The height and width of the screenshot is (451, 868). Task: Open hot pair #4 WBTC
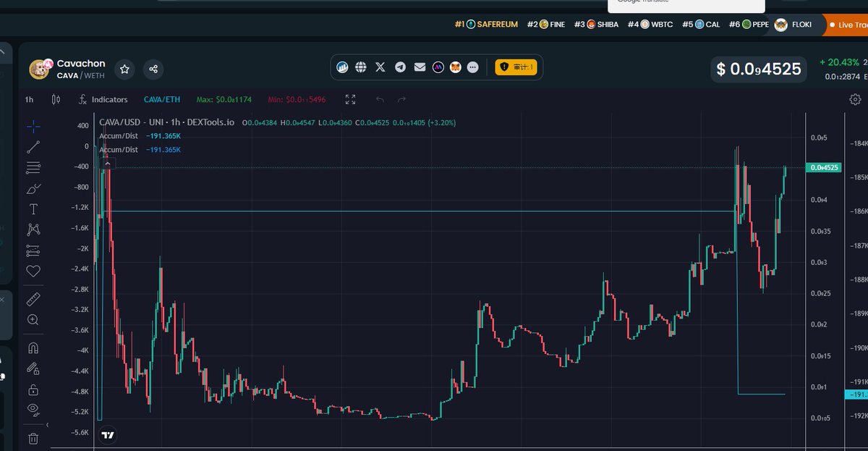click(x=650, y=24)
